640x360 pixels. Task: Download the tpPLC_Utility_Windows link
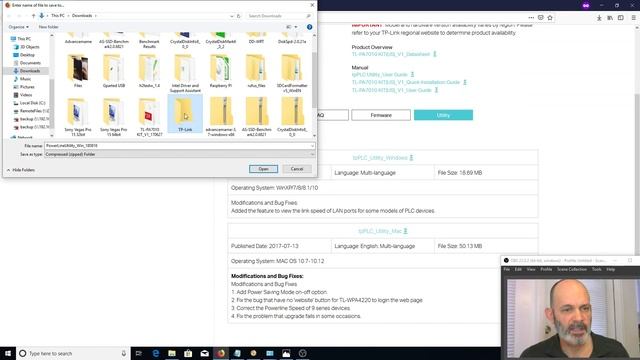coord(380,158)
